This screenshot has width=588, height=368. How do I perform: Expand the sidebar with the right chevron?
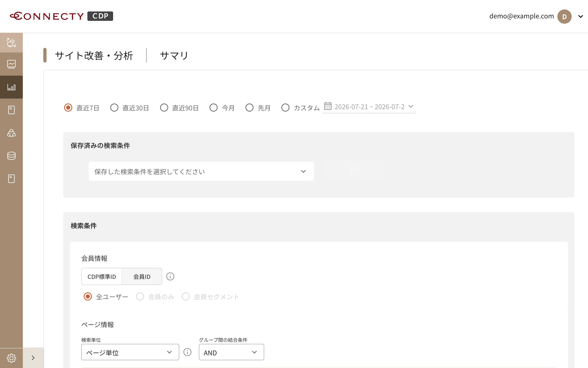tap(33, 358)
